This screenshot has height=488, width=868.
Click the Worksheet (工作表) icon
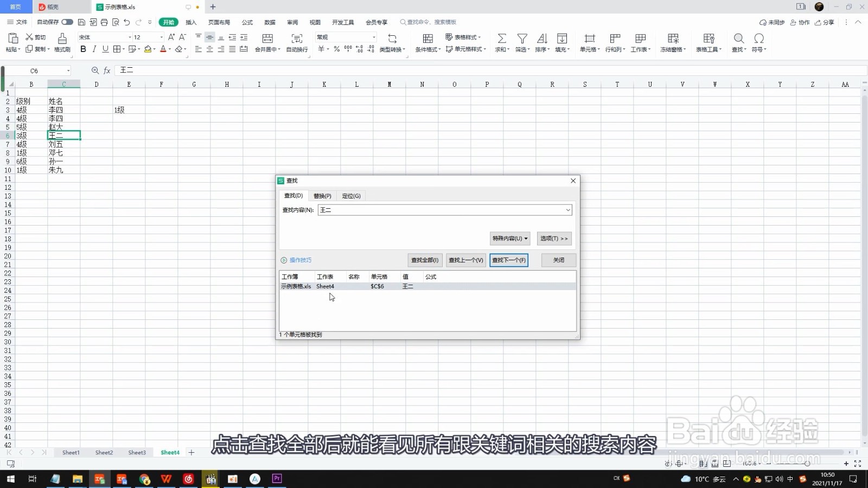tap(640, 38)
